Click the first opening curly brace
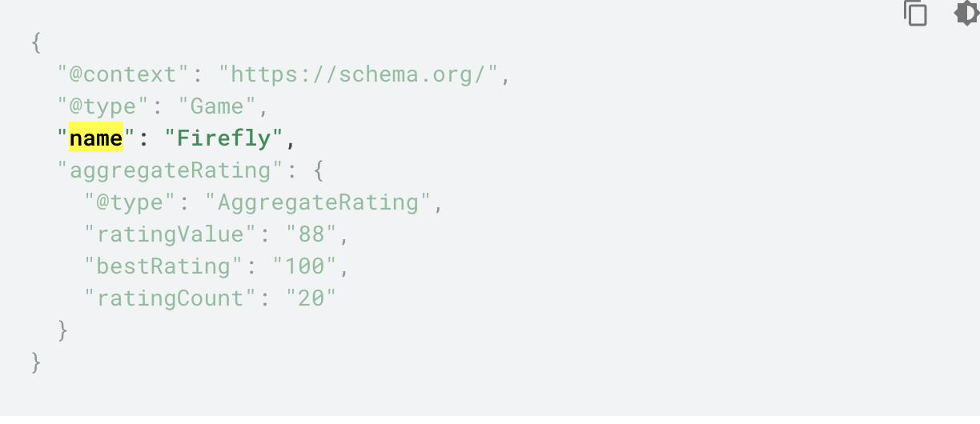 [x=36, y=42]
